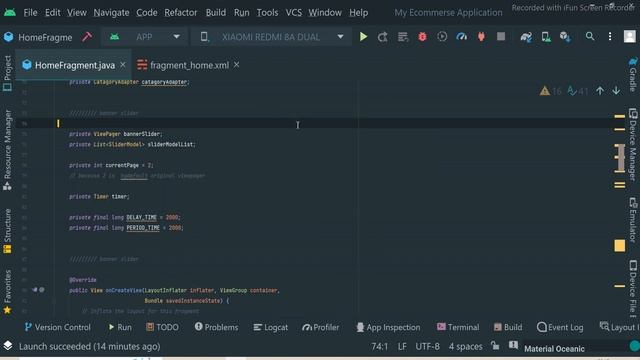Open the Problems tool window

pos(216,327)
